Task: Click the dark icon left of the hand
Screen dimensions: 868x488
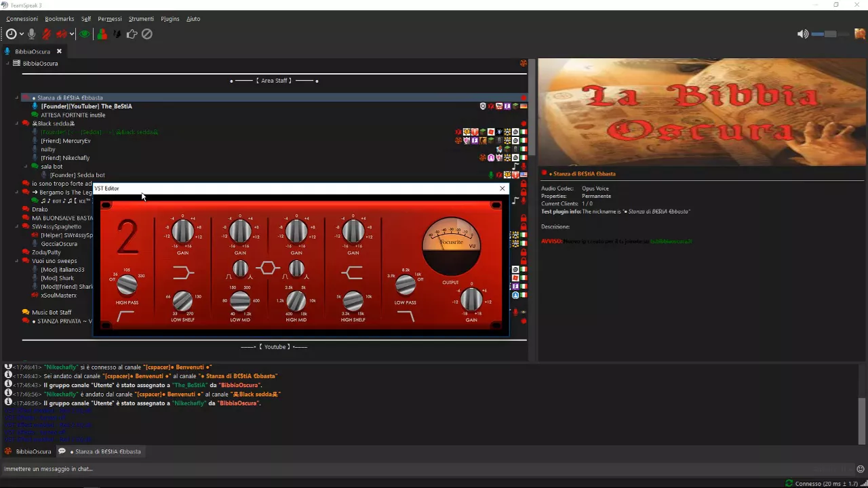Action: 117,34
